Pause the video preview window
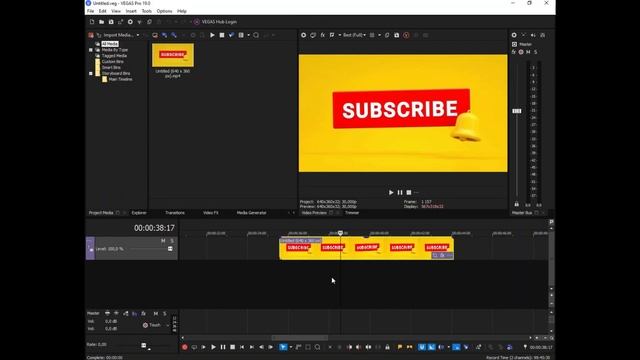The image size is (640, 360). pyautogui.click(x=400, y=192)
